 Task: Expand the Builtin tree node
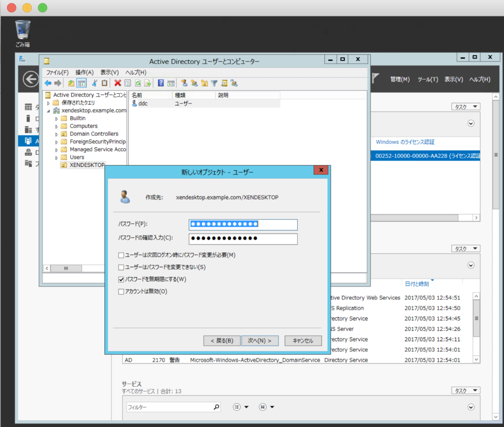click(x=57, y=119)
